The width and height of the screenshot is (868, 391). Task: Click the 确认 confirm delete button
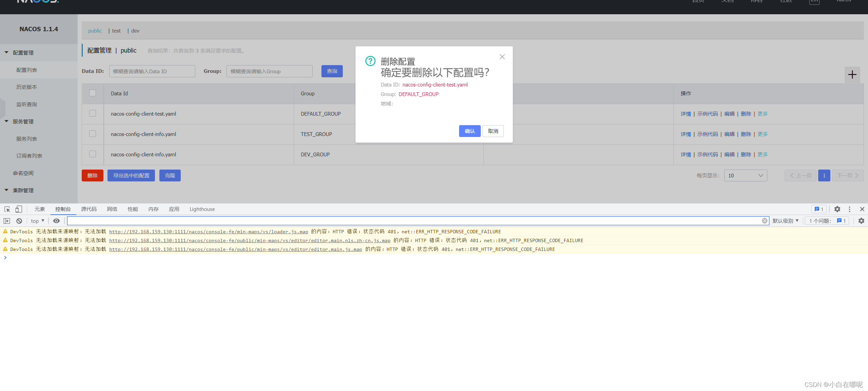[x=470, y=131]
